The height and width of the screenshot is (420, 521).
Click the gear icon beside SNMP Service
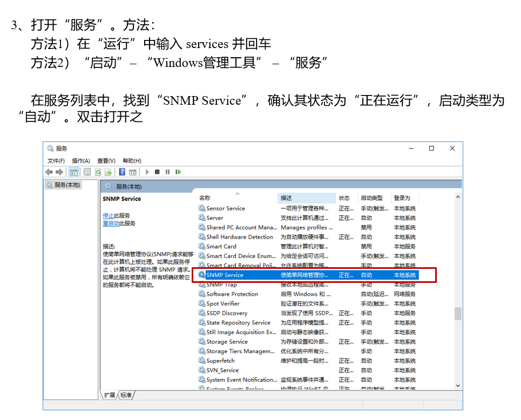[202, 275]
